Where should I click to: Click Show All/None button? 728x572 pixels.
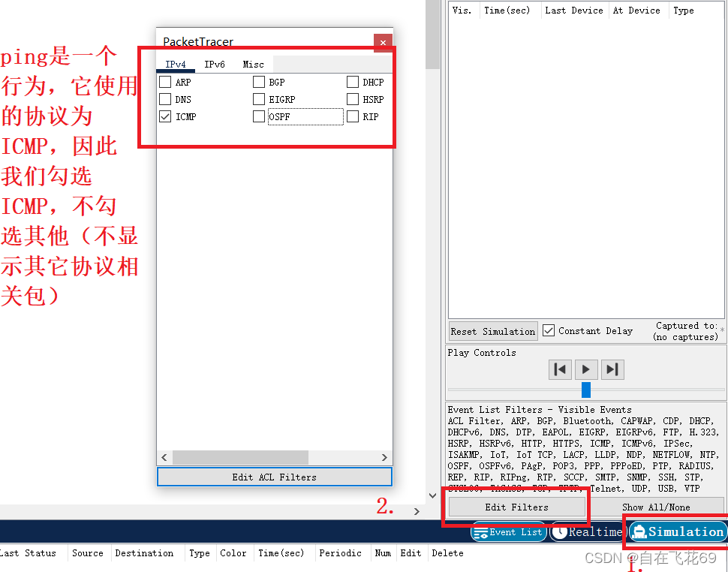(x=655, y=507)
